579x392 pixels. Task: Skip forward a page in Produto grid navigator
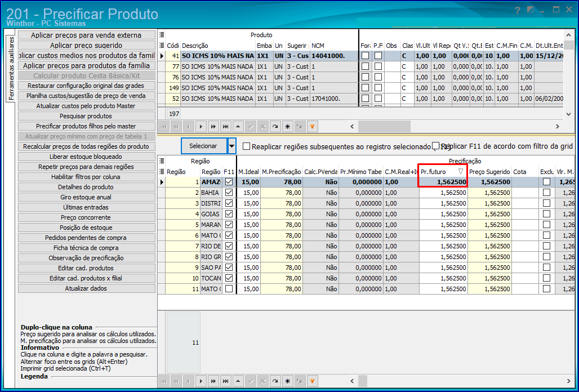[x=213, y=127]
